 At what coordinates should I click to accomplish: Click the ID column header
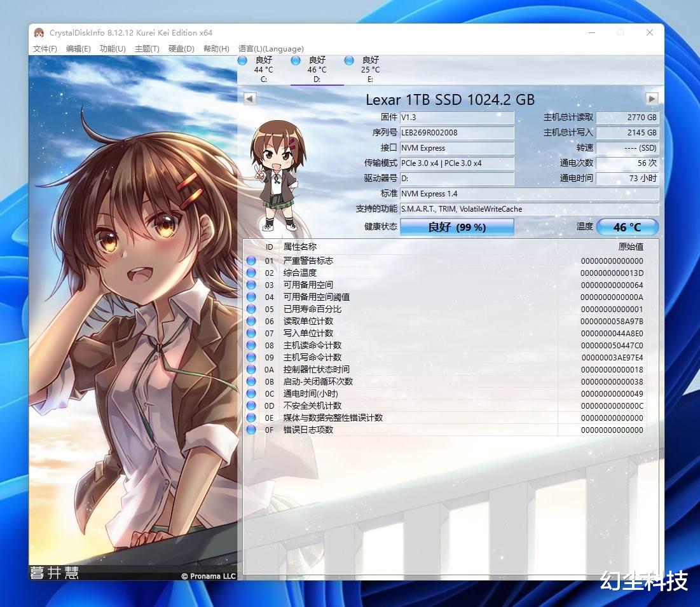pyautogui.click(x=269, y=247)
